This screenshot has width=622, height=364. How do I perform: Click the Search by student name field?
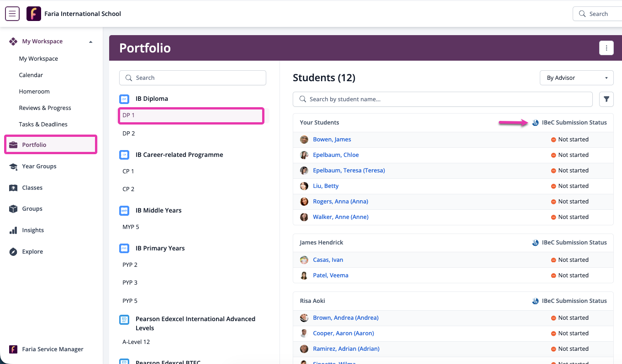pyautogui.click(x=443, y=99)
